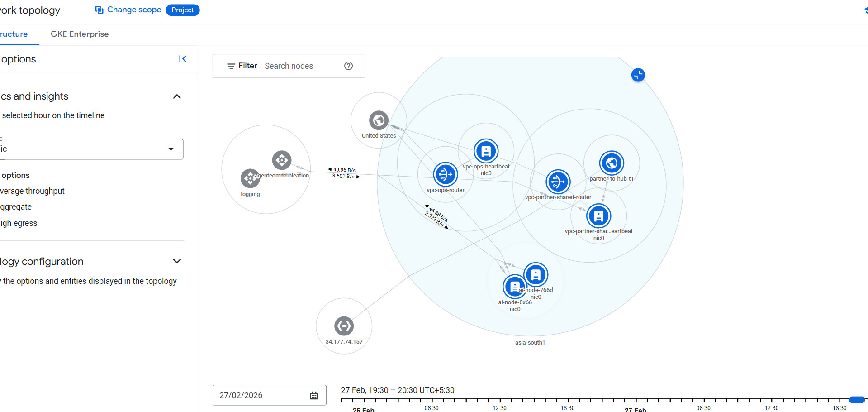868x412 pixels.
Task: Click the 49.96 B/s traffic label
Action: pyautogui.click(x=342, y=170)
